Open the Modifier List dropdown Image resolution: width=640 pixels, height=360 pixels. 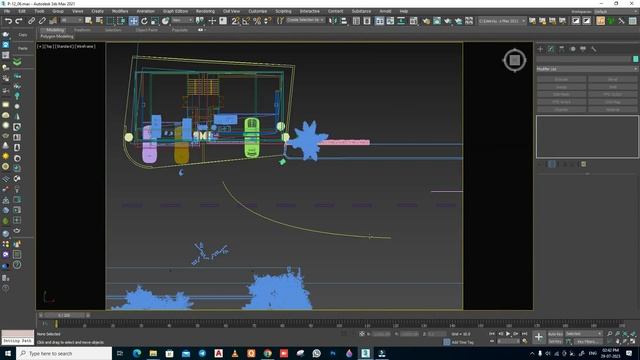[587, 69]
